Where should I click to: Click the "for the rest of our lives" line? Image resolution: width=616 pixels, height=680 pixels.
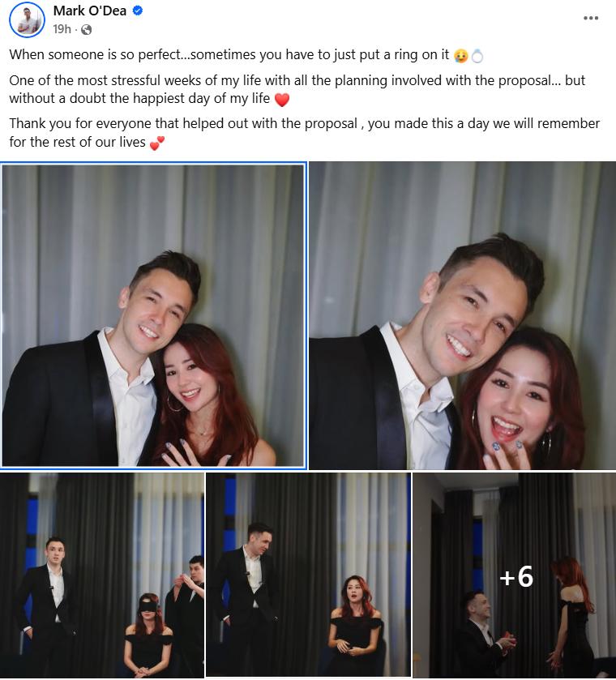coord(77,143)
